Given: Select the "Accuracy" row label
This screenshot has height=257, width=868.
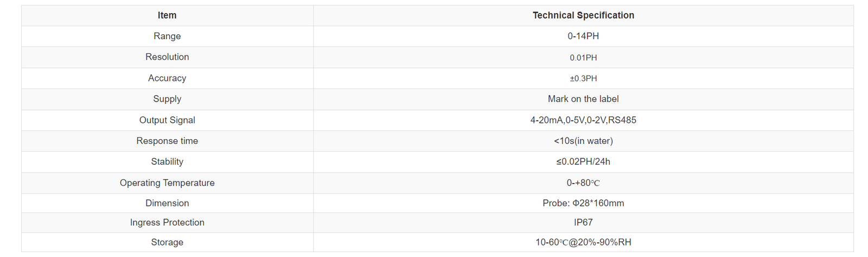Looking at the screenshot, I should 167,78.
